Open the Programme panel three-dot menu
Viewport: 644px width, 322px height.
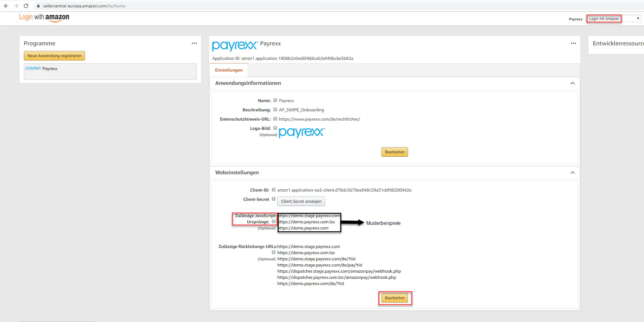tap(194, 43)
